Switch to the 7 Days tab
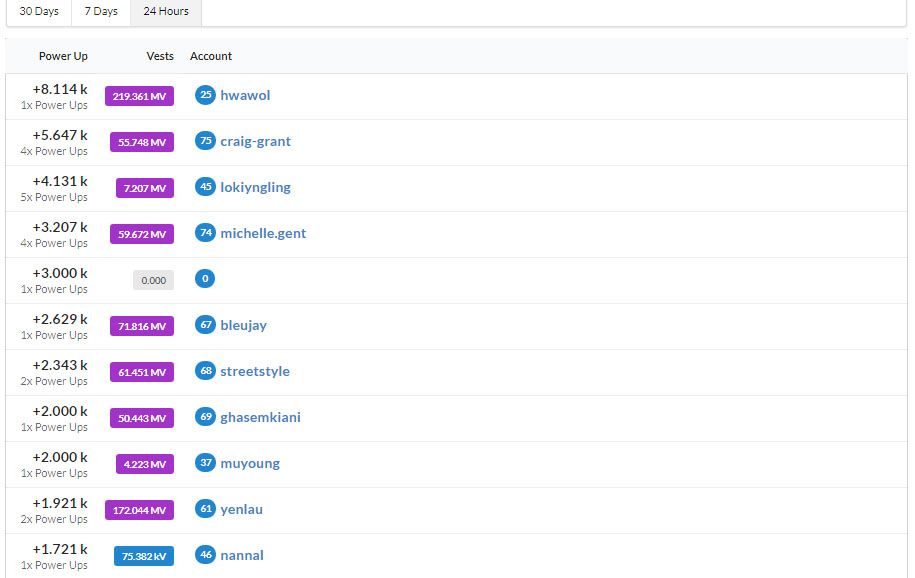Screen dimensions: 915x578 point(101,12)
